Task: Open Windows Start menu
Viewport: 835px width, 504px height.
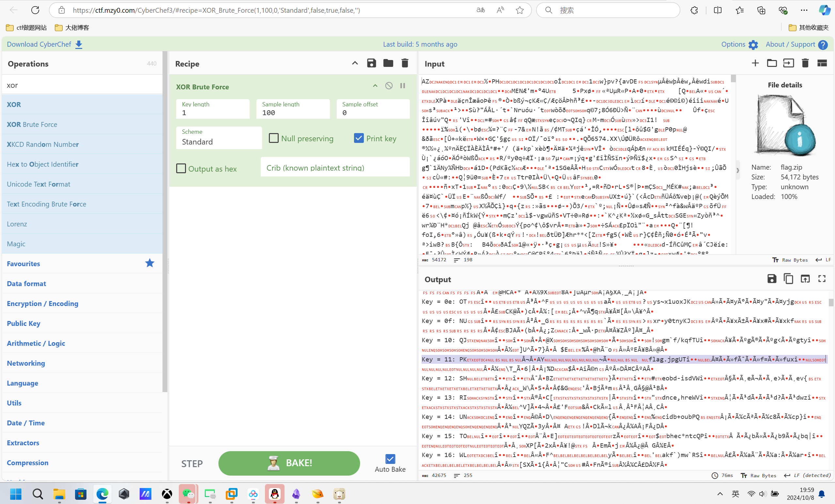Action: pos(16,494)
